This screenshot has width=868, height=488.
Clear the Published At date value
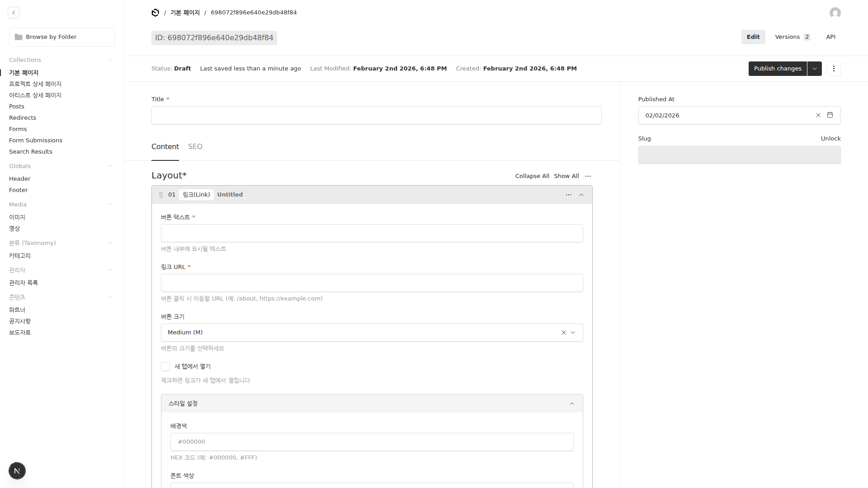pyautogui.click(x=818, y=115)
